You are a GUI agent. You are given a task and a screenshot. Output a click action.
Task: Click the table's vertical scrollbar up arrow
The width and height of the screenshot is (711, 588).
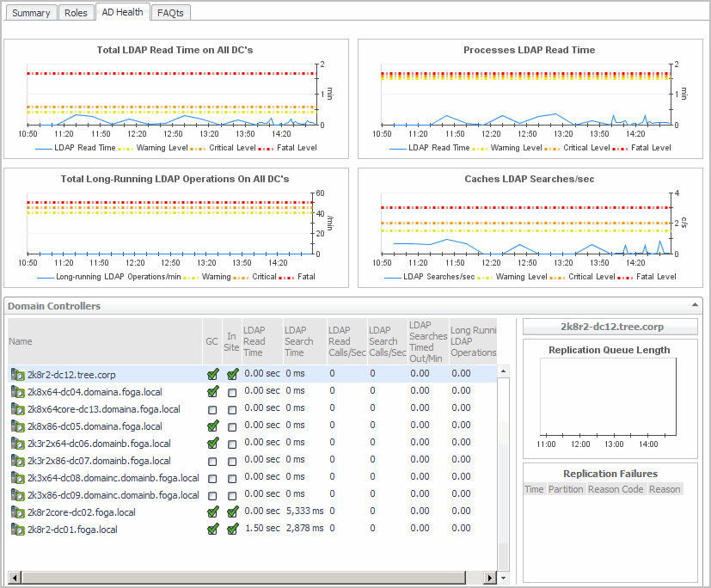(x=504, y=371)
